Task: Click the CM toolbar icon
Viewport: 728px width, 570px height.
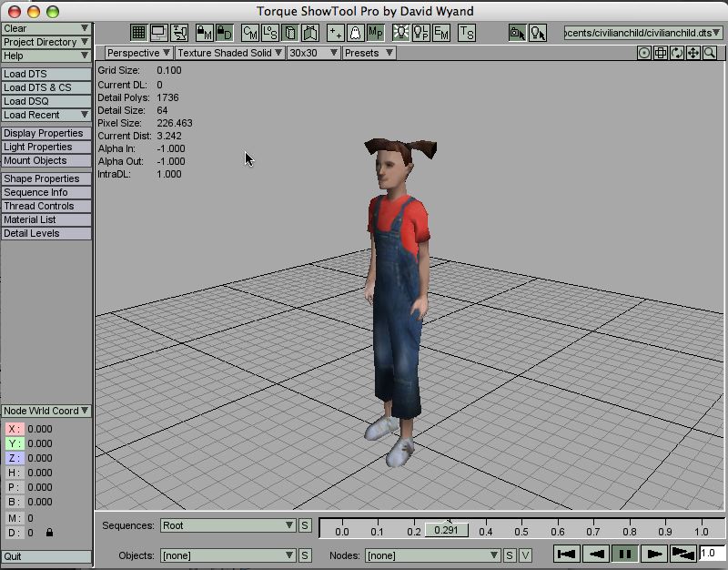Action: 250,33
